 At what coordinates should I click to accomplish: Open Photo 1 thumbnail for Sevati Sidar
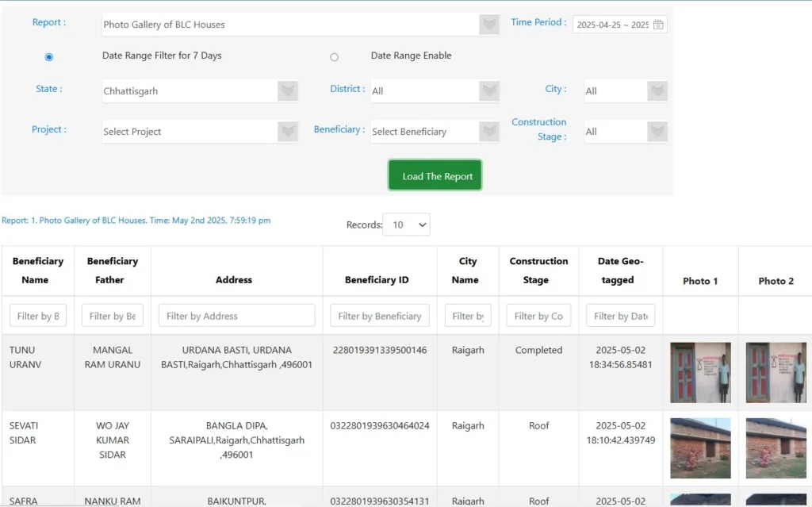click(x=700, y=448)
